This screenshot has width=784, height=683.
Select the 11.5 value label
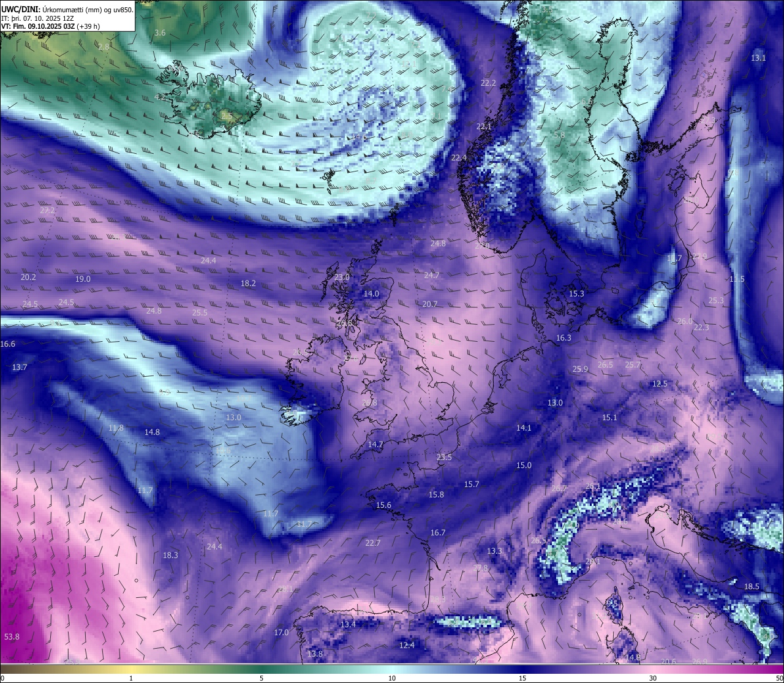pyautogui.click(x=737, y=279)
